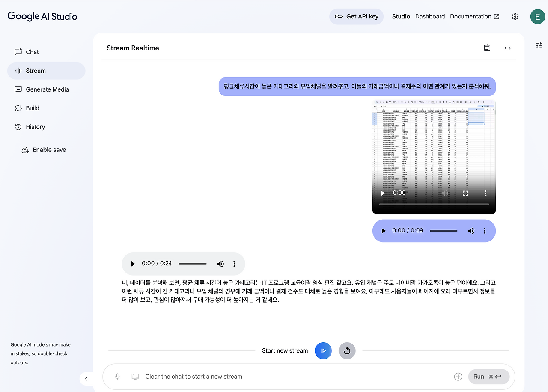Click the gray reset stream button
The image size is (548, 392).
(347, 351)
